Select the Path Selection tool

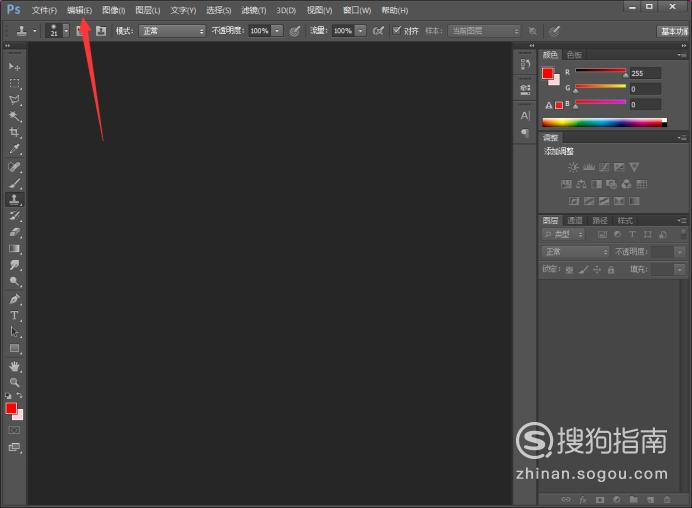tap(14, 331)
